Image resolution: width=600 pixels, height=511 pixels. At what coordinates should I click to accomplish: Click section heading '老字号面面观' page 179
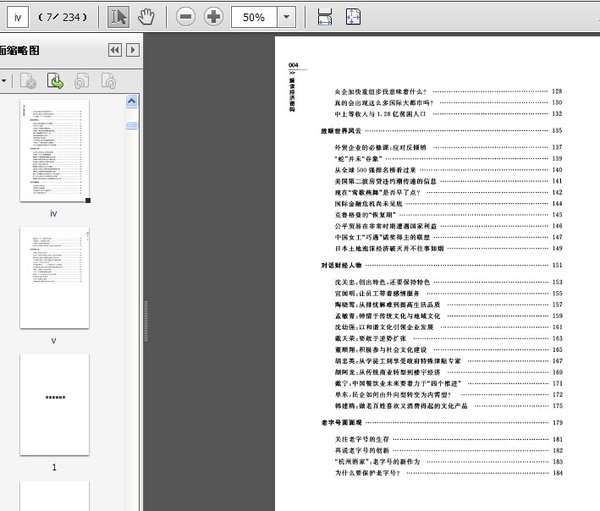tap(442, 423)
